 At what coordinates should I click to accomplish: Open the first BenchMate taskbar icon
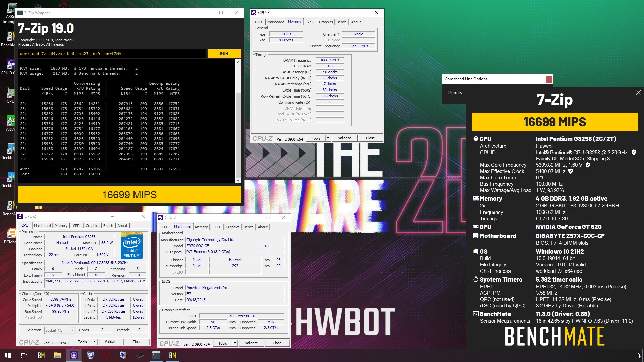tap(41, 355)
